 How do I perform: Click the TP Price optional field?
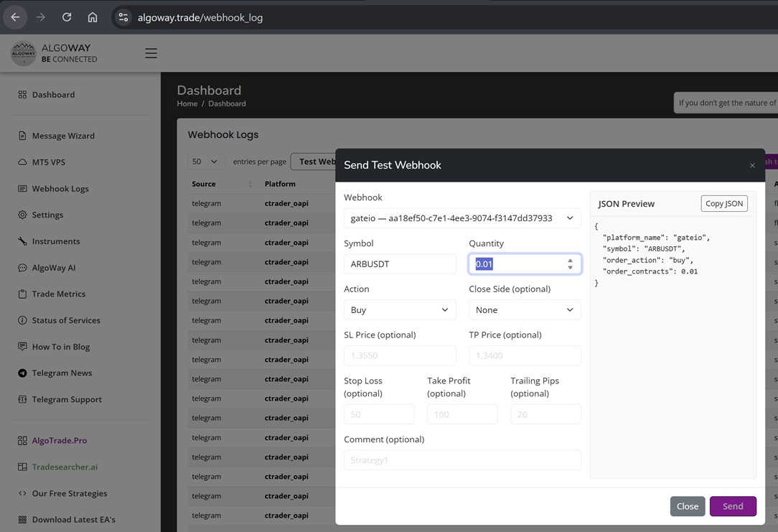(525, 355)
